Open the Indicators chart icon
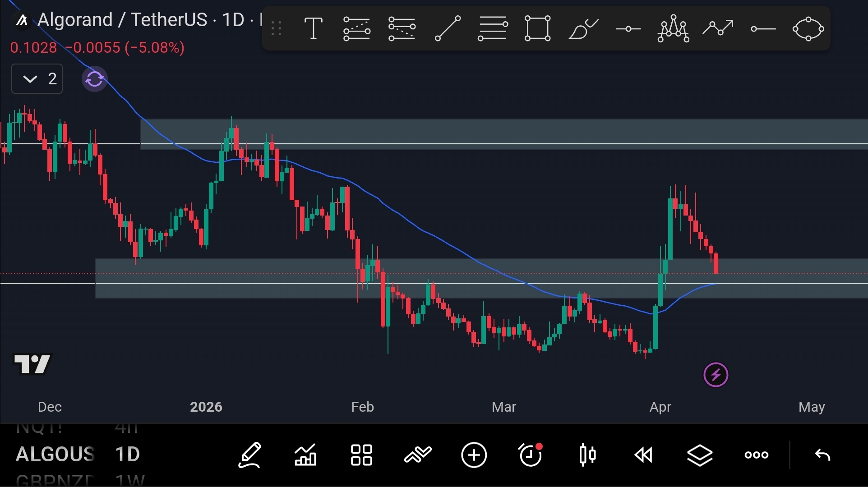Viewport: 868px width, 487px height. point(305,455)
